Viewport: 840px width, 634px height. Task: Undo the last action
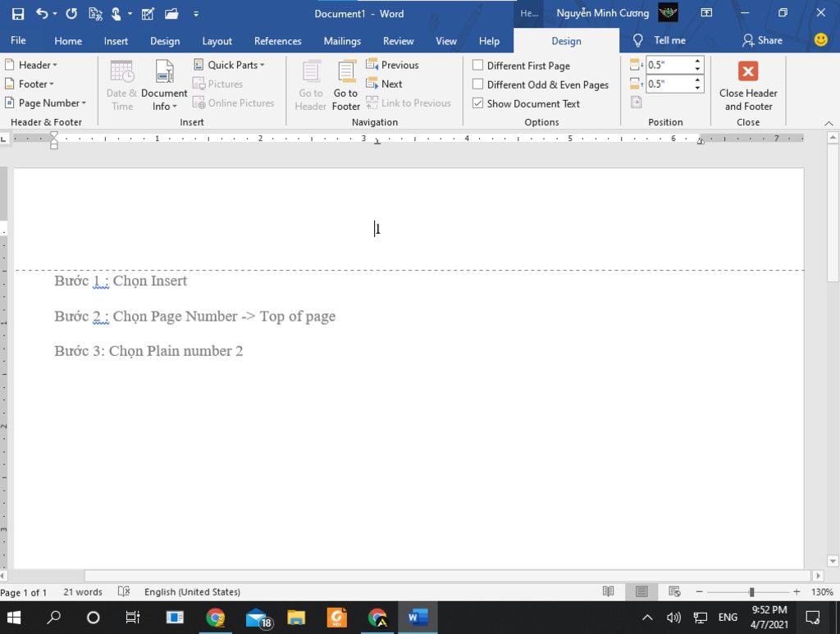42,13
